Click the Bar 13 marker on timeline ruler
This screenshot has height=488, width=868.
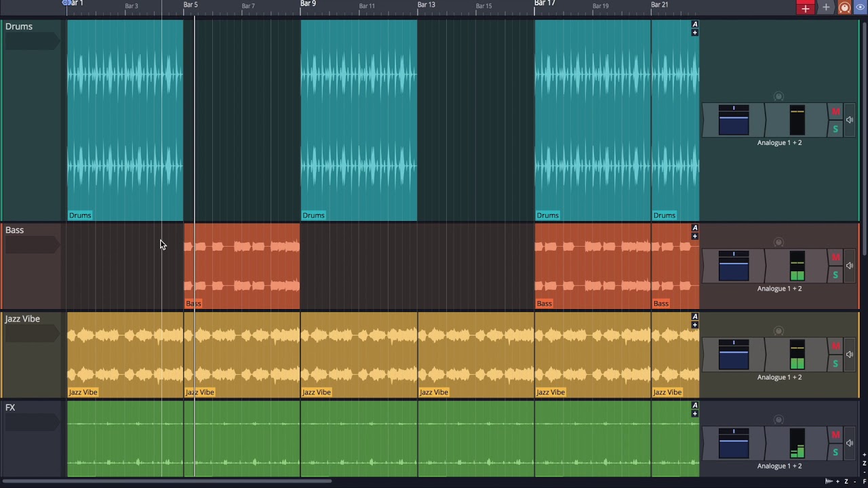426,5
